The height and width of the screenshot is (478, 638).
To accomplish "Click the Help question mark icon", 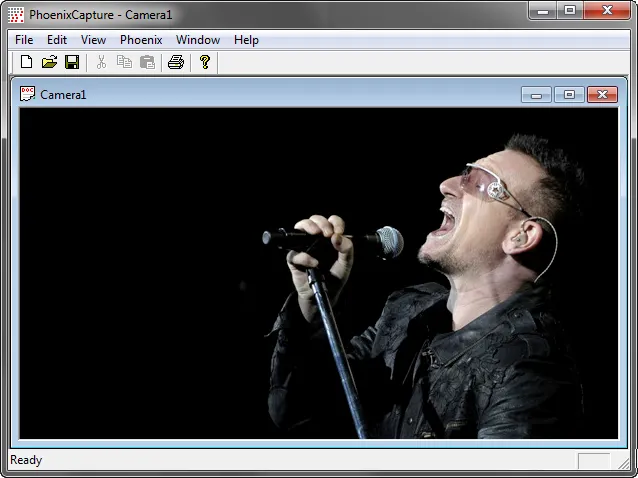I will (205, 62).
